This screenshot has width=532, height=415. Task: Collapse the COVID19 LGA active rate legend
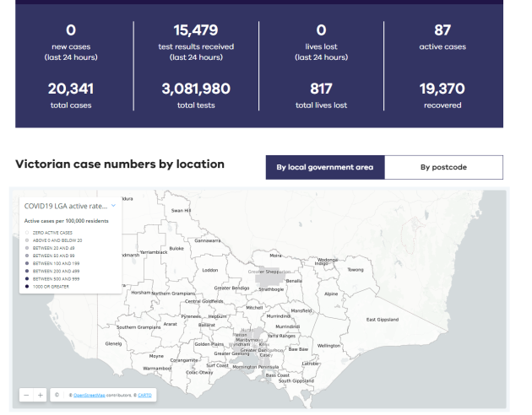point(113,205)
